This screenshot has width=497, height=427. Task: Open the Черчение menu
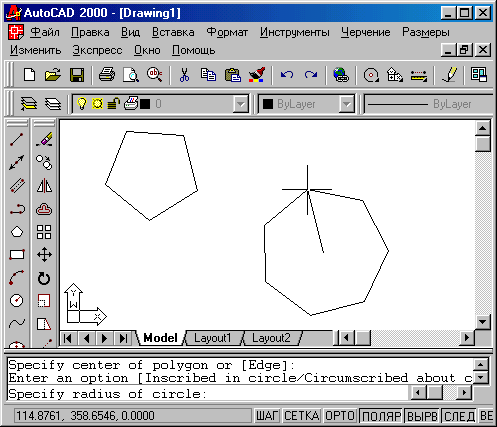coord(365,32)
